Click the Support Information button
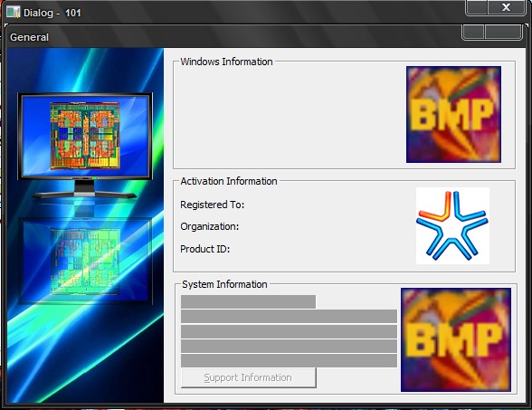The width and height of the screenshot is (532, 410). click(x=249, y=377)
